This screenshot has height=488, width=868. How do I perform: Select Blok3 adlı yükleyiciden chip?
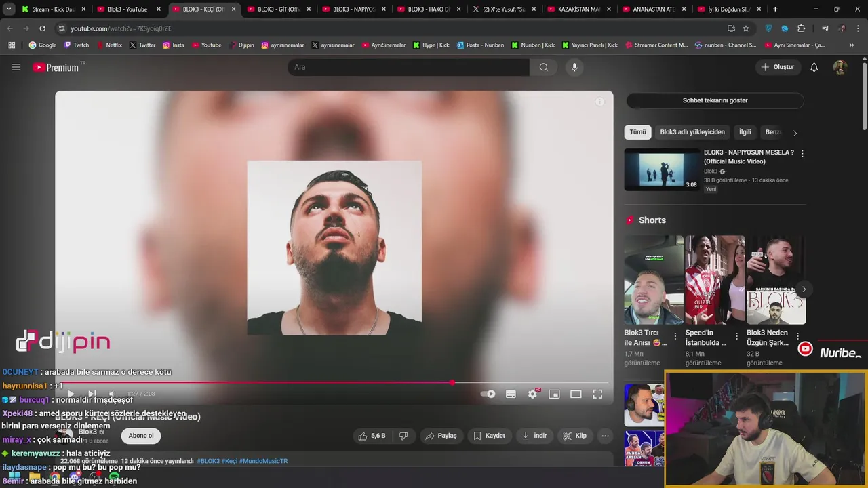coord(692,132)
